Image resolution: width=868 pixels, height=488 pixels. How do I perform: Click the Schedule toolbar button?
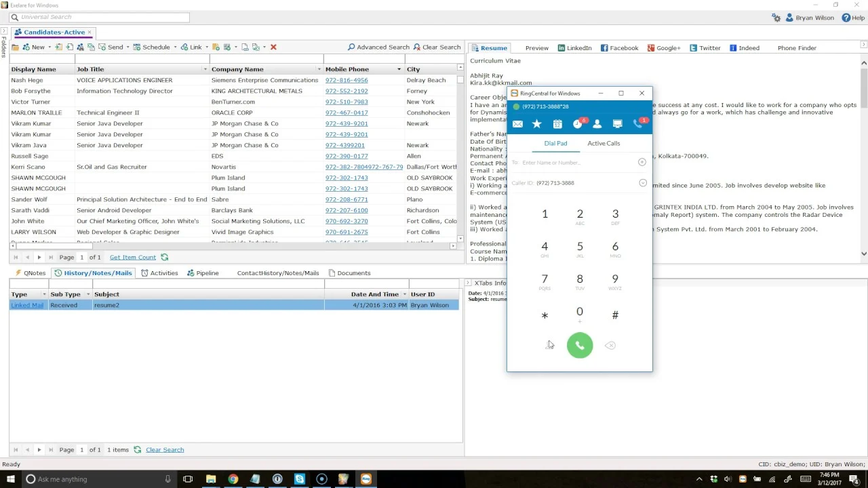pos(151,47)
